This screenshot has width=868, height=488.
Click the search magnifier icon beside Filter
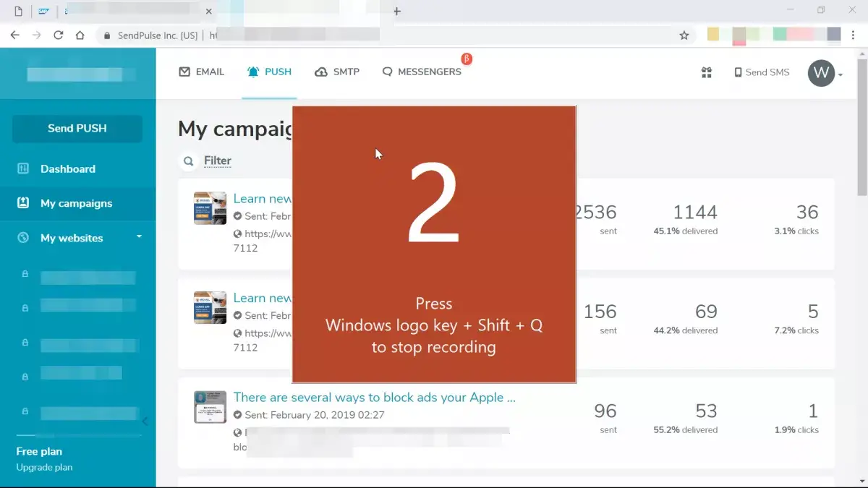pyautogui.click(x=189, y=161)
